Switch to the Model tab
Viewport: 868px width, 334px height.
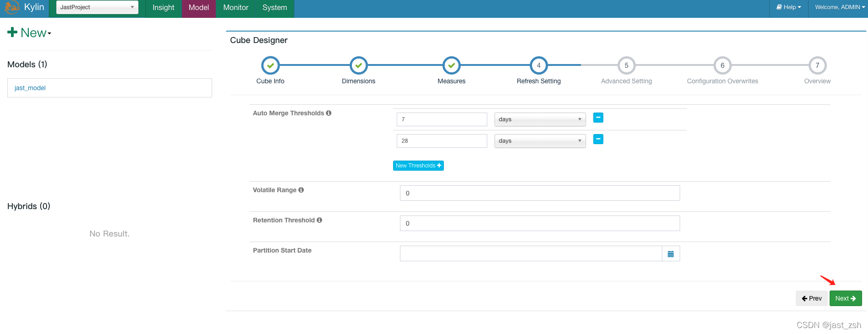(199, 8)
